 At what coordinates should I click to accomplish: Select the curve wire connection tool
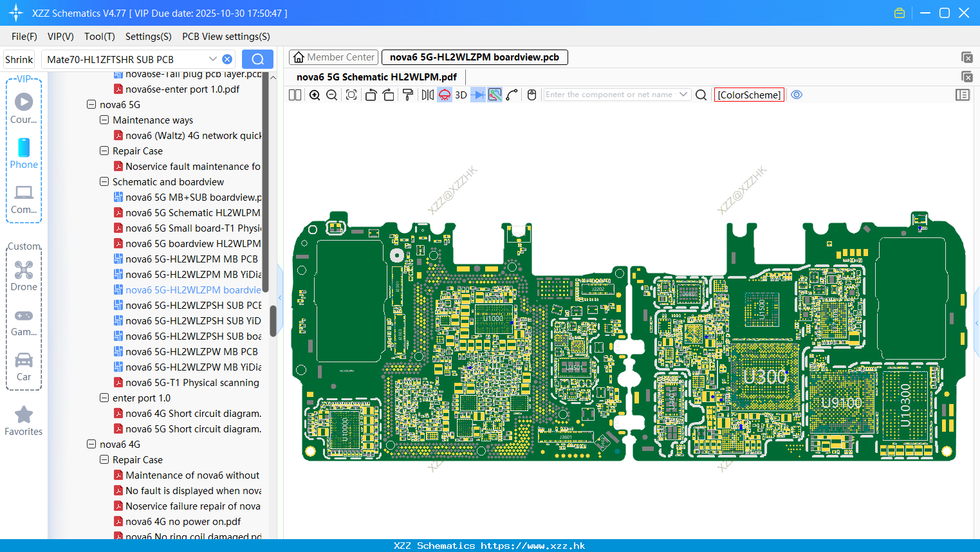[x=512, y=95]
